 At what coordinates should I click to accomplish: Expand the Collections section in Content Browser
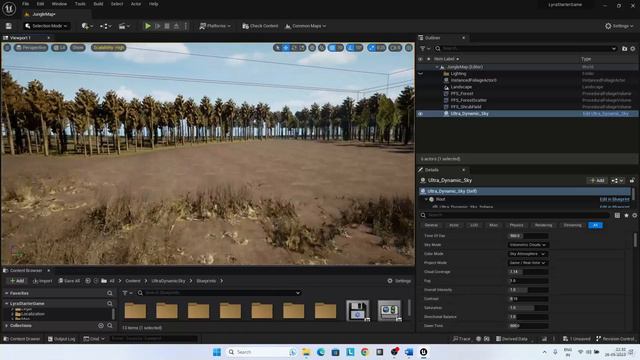point(7,326)
